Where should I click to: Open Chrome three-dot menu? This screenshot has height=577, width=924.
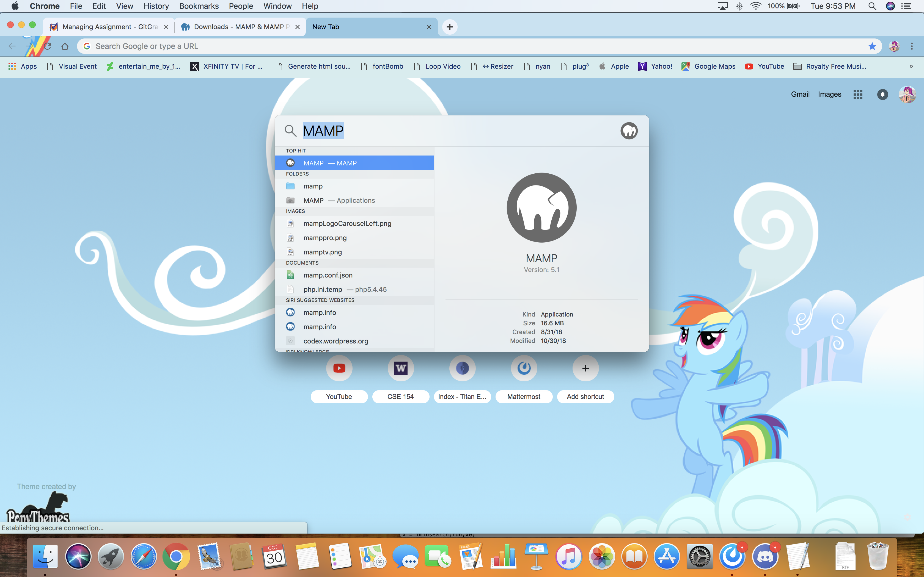[912, 46]
